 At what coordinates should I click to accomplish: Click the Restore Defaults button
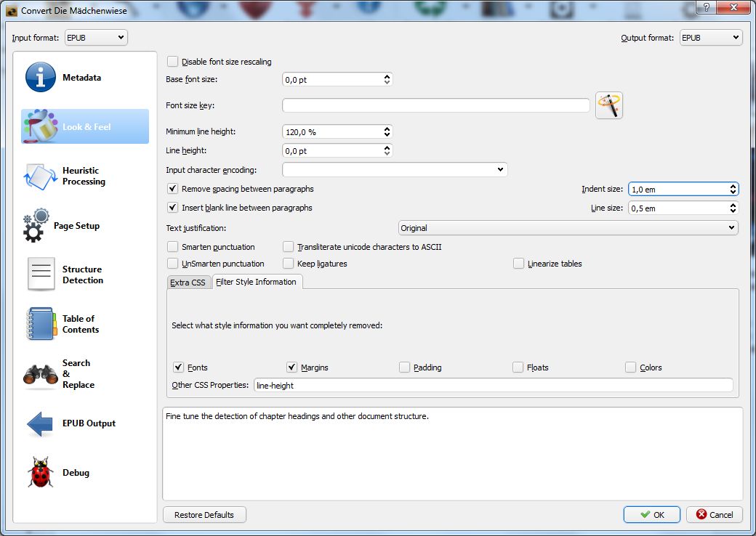click(x=204, y=514)
